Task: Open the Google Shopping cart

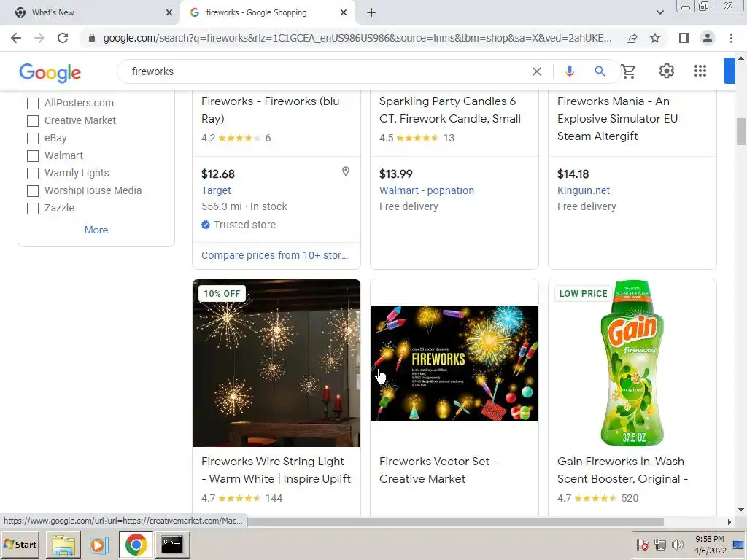Action: click(628, 71)
